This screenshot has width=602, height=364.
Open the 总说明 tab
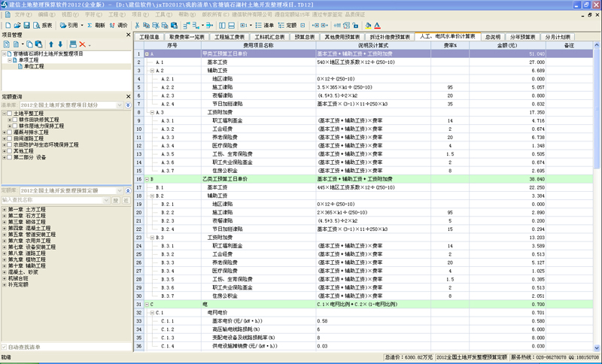coord(492,36)
